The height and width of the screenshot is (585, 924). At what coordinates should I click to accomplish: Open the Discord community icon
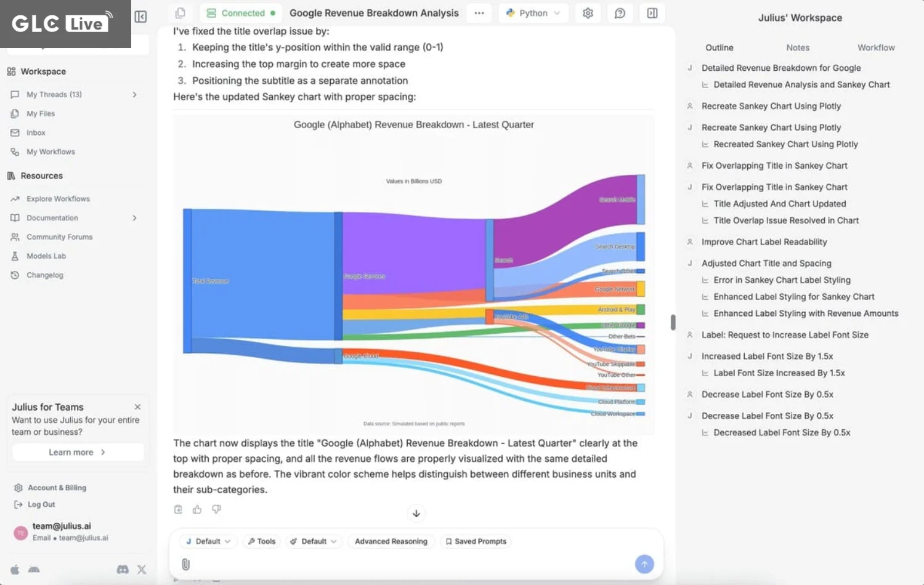click(x=123, y=570)
